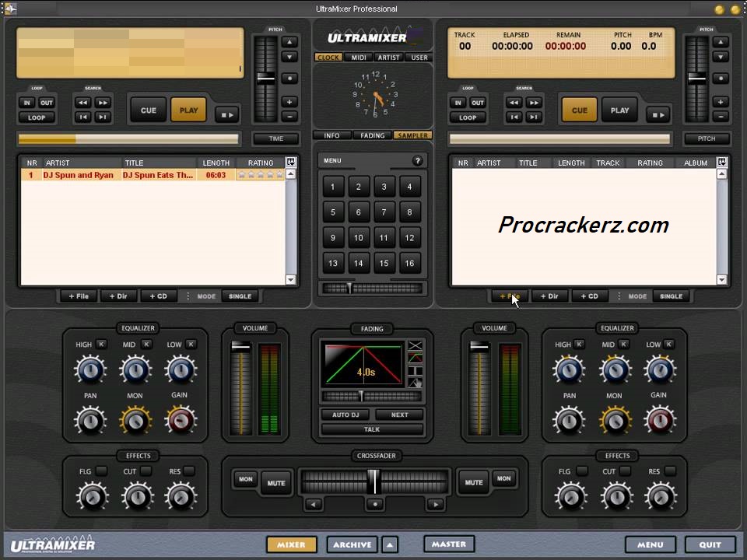Click the QUIT button
The width and height of the screenshot is (747, 560).
pos(710,544)
